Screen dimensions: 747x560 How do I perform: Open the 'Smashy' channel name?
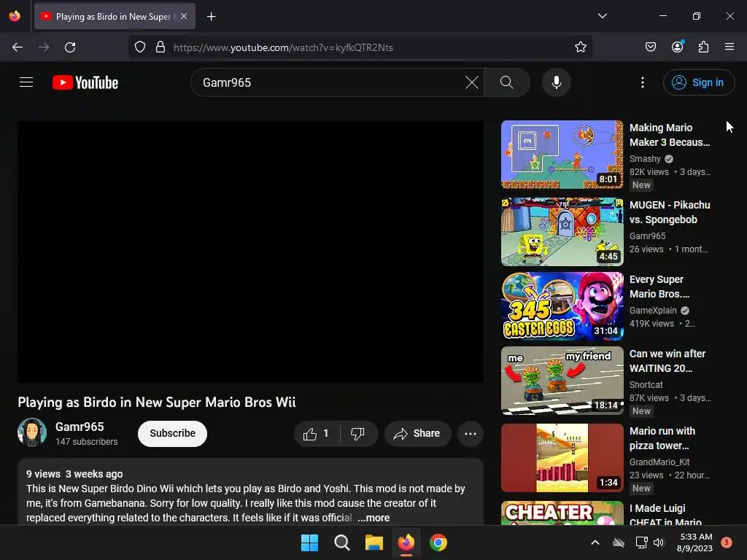click(645, 158)
